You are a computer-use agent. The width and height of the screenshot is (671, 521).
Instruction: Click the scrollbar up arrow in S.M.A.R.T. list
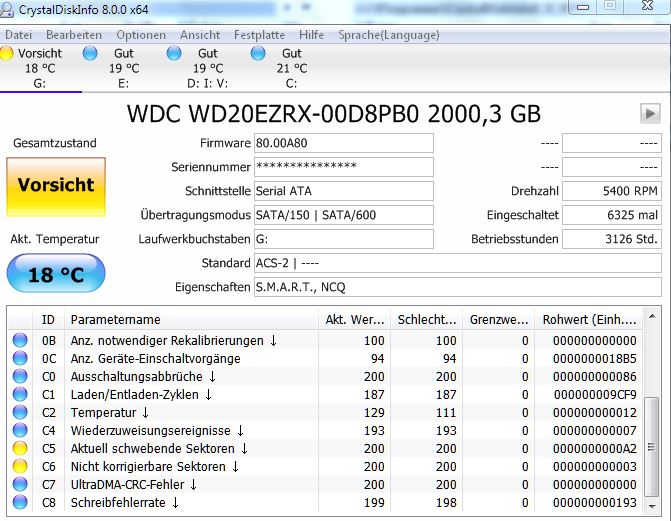(652, 317)
